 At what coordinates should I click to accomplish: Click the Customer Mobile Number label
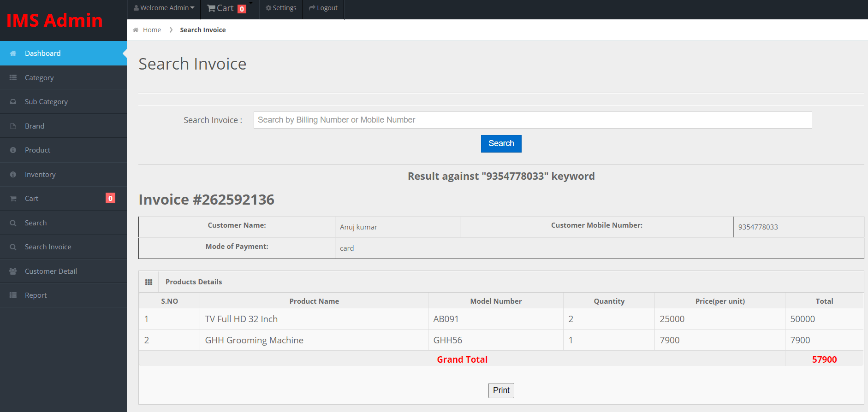coord(597,225)
